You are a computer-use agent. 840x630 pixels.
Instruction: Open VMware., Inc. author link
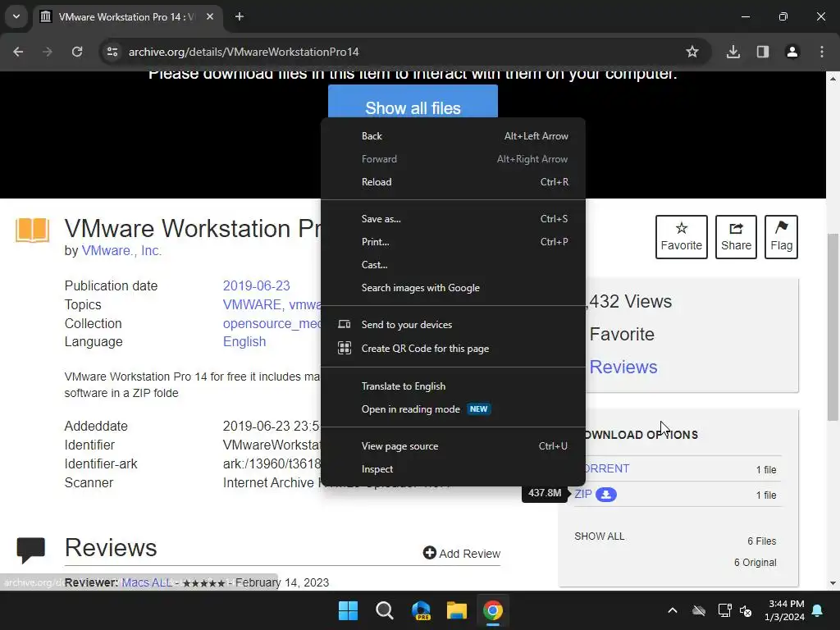click(x=121, y=251)
